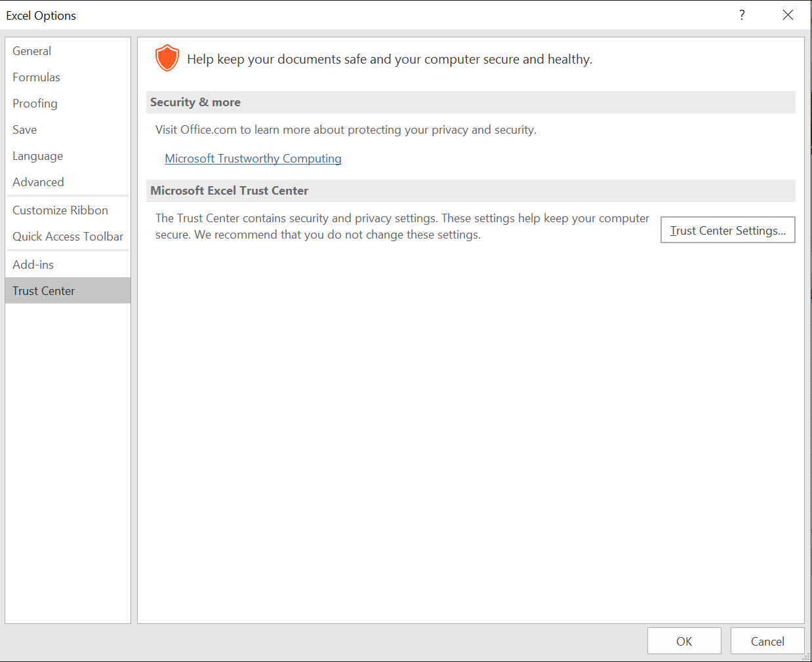Select Trust Center in the sidebar
The height and width of the screenshot is (662, 812).
[x=68, y=290]
